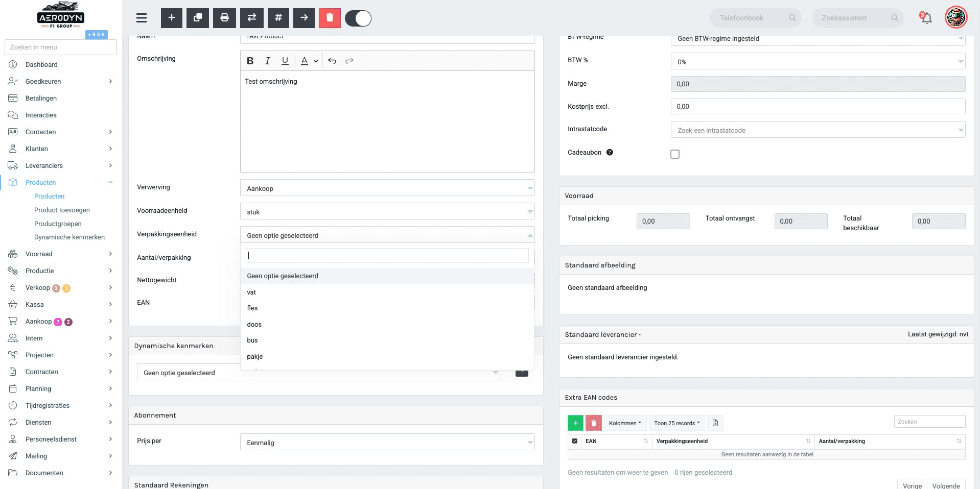Open the Voorraadeenheid dropdown

click(387, 211)
